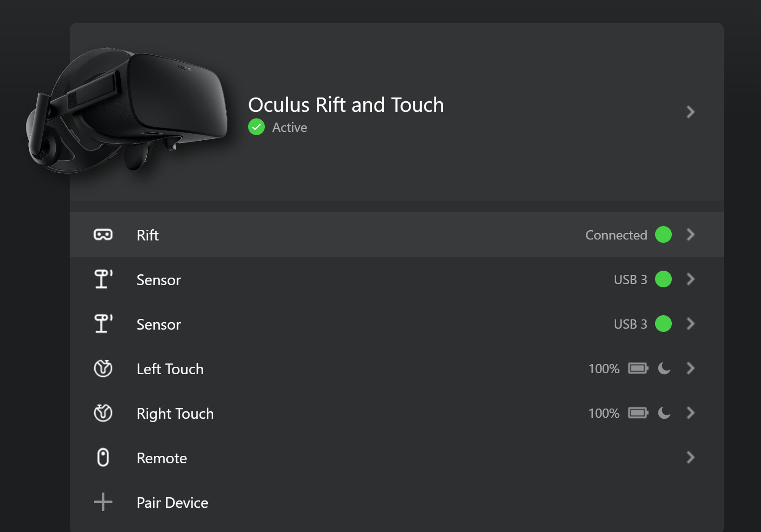
Task: Click the first Sensor icon
Action: pyautogui.click(x=103, y=279)
